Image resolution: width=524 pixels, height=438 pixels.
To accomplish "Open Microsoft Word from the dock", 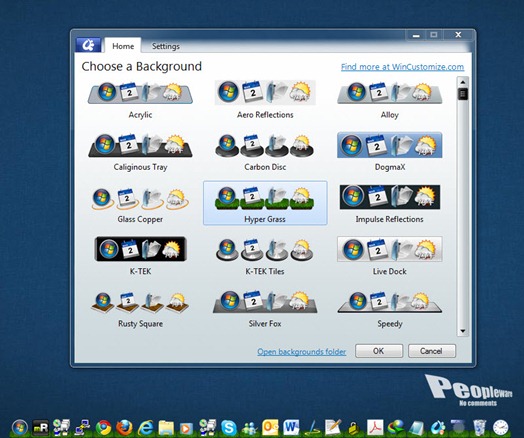I will click(x=291, y=428).
